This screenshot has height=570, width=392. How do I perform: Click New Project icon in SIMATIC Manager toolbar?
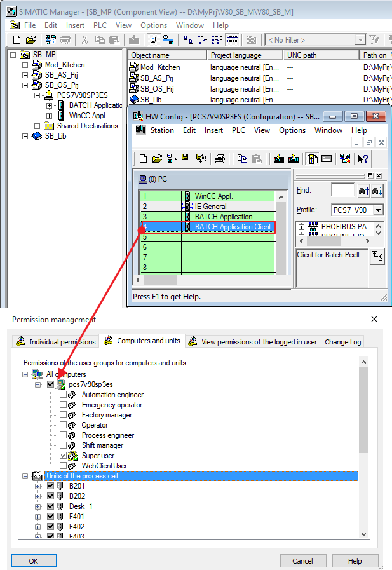17,39
